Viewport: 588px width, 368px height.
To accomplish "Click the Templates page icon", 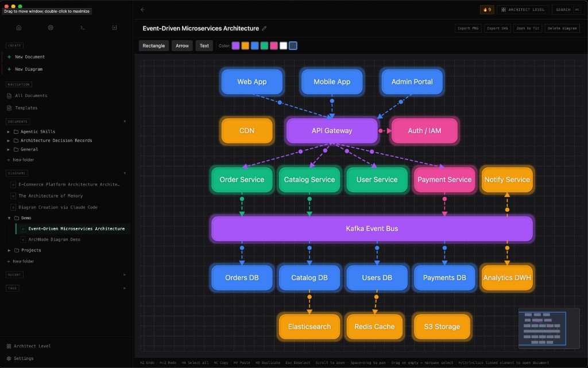I will coord(9,108).
